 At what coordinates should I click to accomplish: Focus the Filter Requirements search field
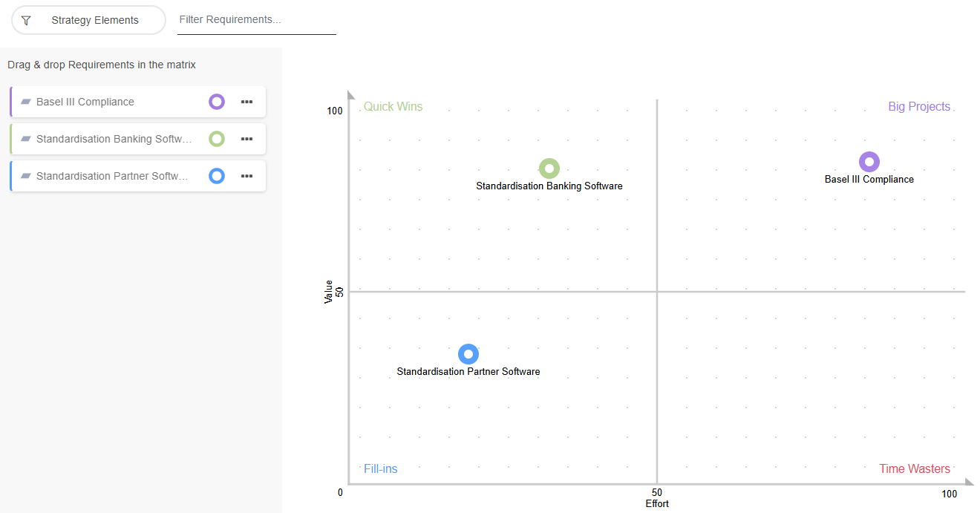pos(256,20)
